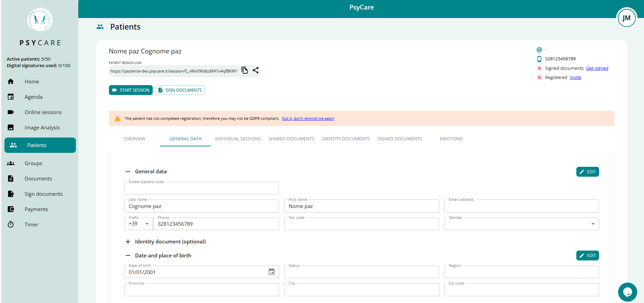Open the JM user avatar menu
644x303 pixels.
pyautogui.click(x=626, y=18)
